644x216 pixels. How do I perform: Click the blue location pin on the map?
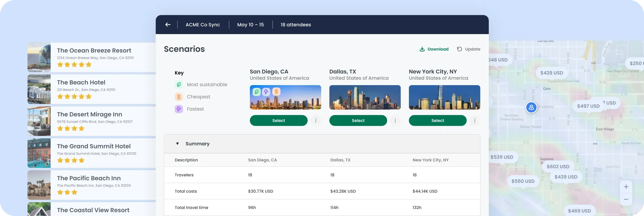click(531, 107)
